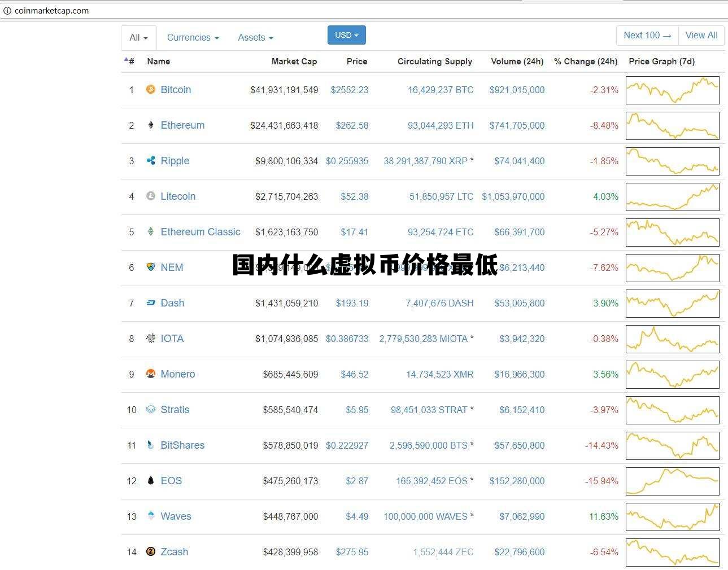Click Ethereum market cap $24,431,663,418

pos(284,125)
